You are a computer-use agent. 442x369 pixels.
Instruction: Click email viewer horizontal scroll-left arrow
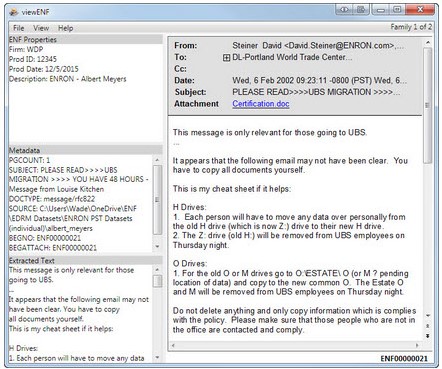point(173,345)
